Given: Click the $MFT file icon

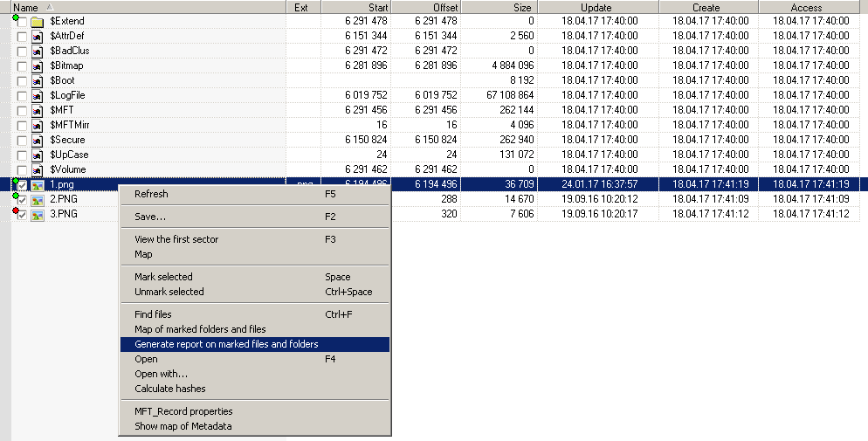Looking at the screenshot, I should (x=37, y=110).
